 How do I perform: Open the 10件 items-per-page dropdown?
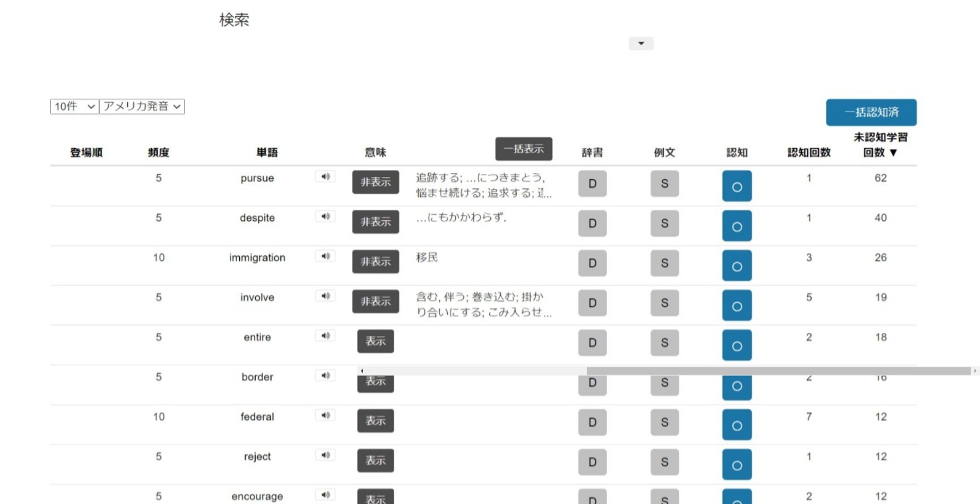[75, 107]
